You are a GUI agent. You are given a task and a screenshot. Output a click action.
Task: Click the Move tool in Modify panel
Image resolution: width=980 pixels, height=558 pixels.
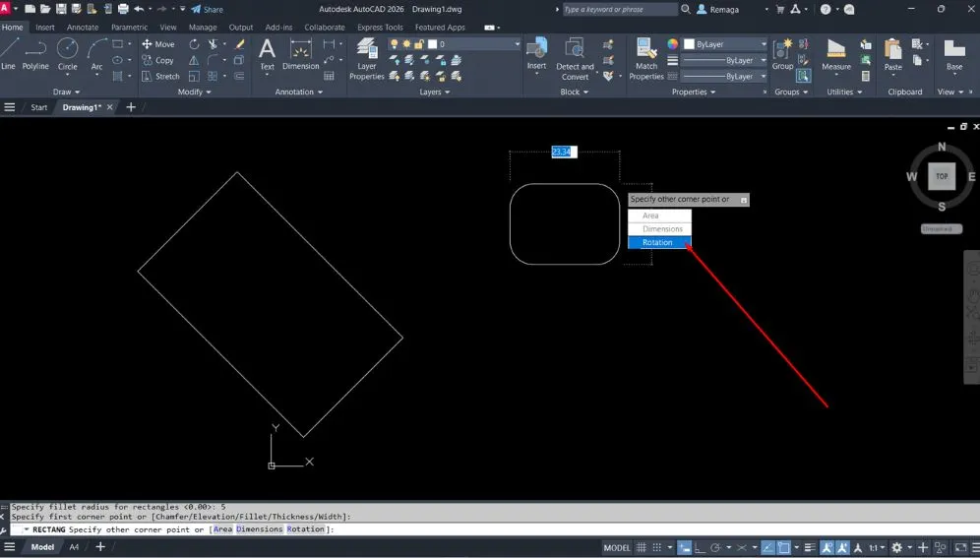(x=157, y=44)
